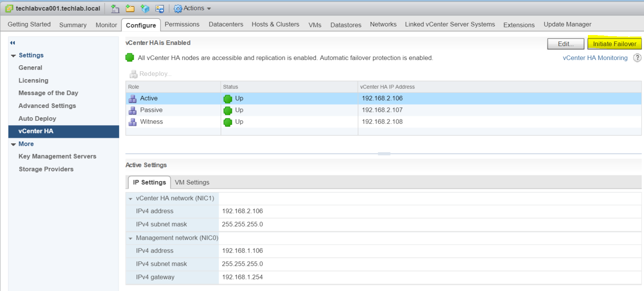
Task: Sort by the Role column header
Action: tap(173, 87)
